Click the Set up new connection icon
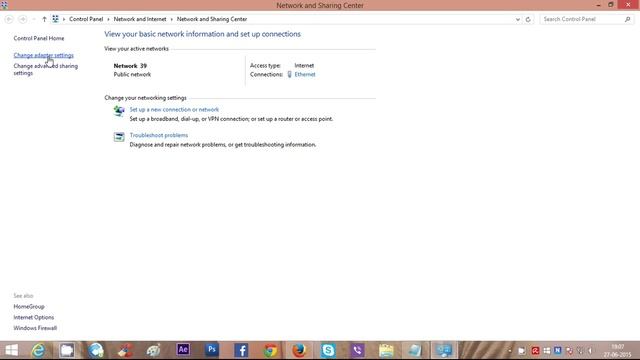 pos(119,111)
